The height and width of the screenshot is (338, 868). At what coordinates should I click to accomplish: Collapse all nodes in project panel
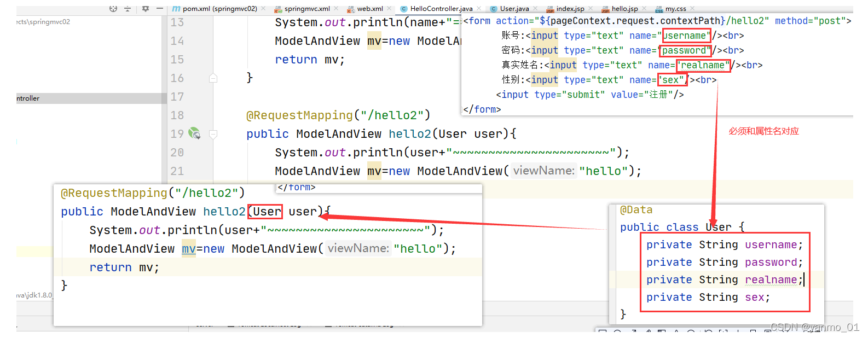[x=128, y=8]
